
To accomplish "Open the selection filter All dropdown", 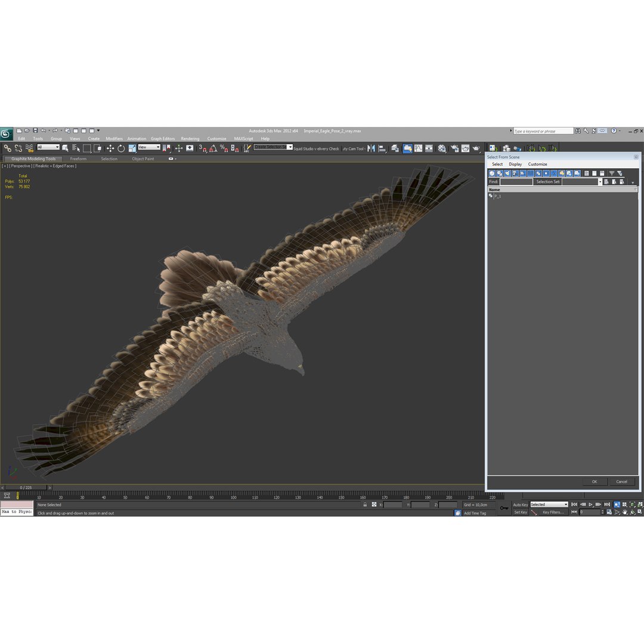I will [48, 147].
